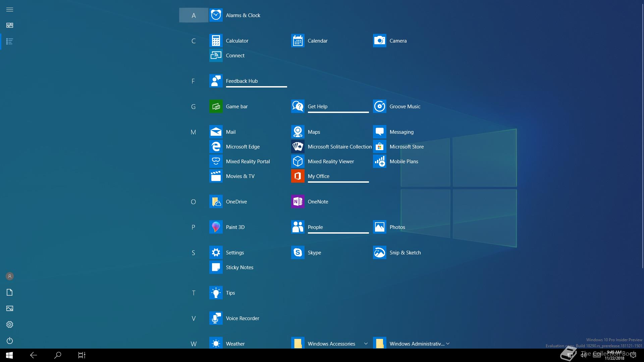Launch the Game bar icon
Image resolution: width=644 pixels, height=362 pixels.
[x=216, y=107]
